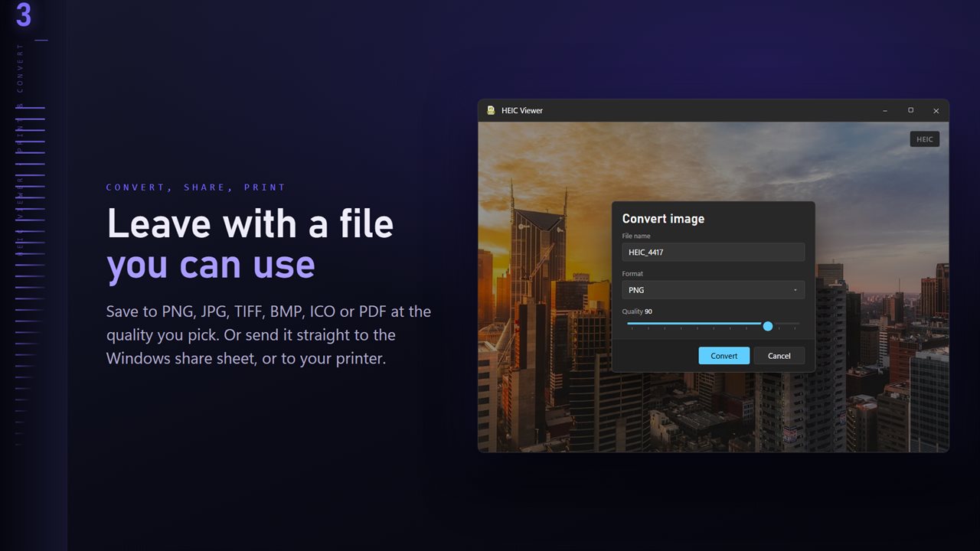This screenshot has height=551, width=980.
Task: Cancel the Convert image dialog
Action: pyautogui.click(x=779, y=356)
